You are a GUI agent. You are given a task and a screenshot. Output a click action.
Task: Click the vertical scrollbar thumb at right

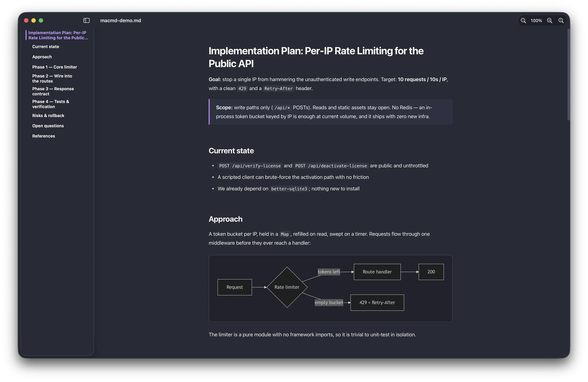click(x=569, y=75)
